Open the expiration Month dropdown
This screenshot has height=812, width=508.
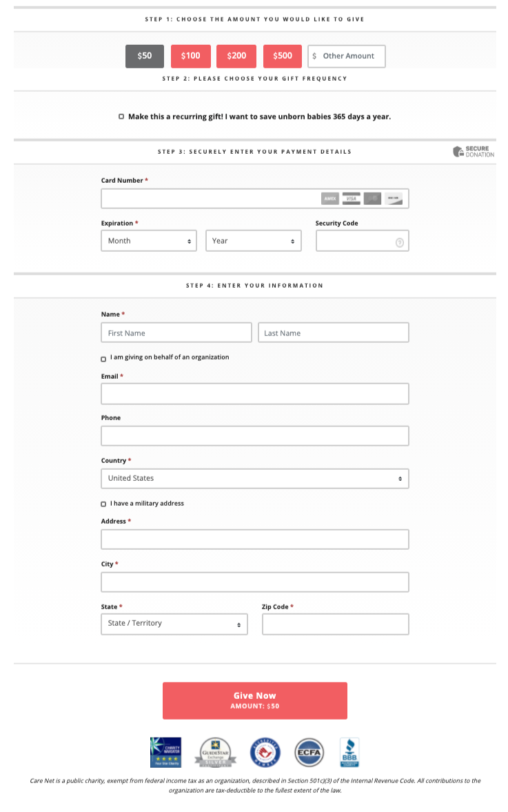(149, 241)
